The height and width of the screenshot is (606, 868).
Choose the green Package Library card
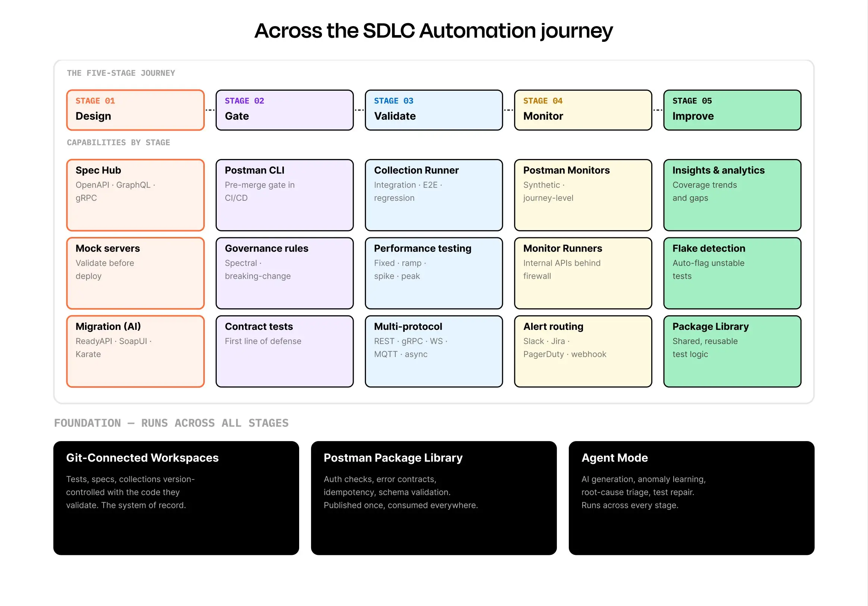pos(732,352)
